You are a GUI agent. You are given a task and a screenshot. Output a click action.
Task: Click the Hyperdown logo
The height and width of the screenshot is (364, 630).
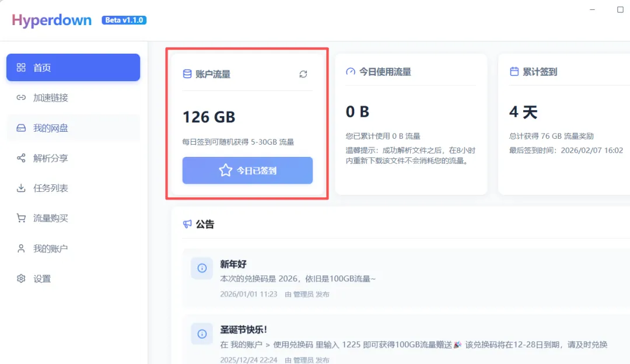(x=51, y=20)
